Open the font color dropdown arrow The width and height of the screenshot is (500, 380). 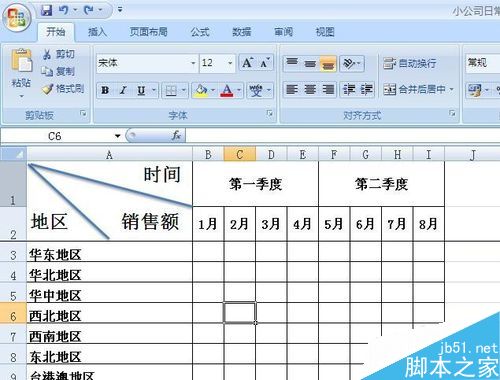coord(239,90)
